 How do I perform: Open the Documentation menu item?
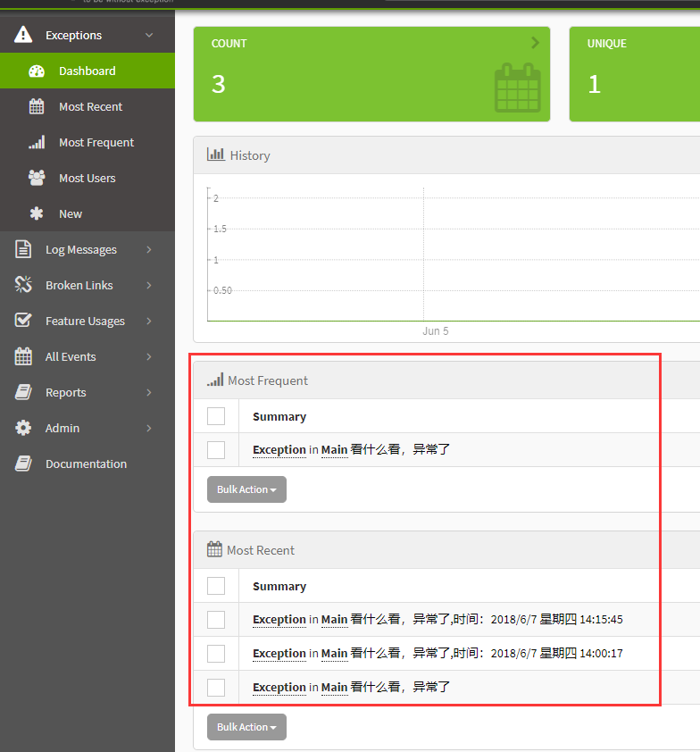(x=87, y=464)
